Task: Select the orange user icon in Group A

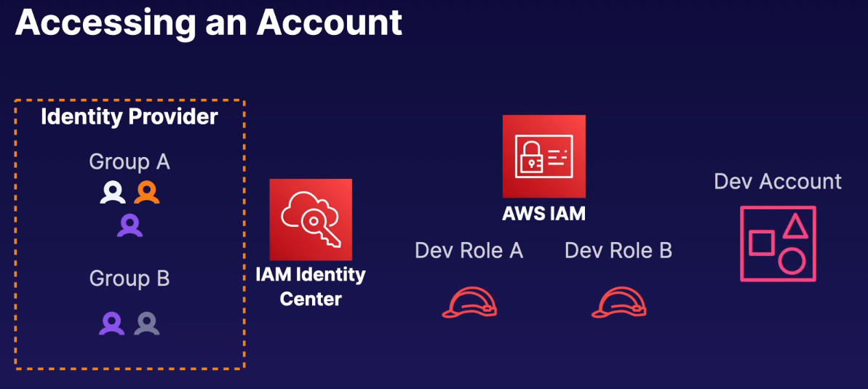Action: point(147,192)
